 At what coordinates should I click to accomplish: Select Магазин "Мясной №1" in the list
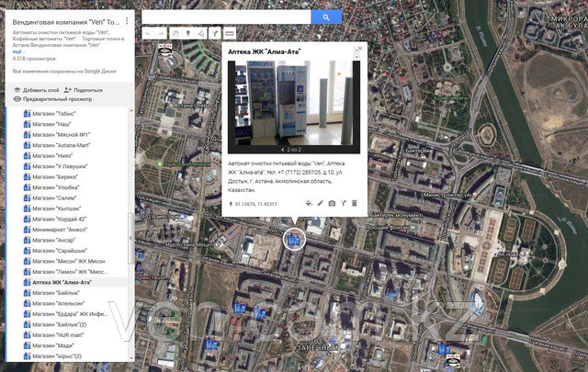pyautogui.click(x=57, y=135)
